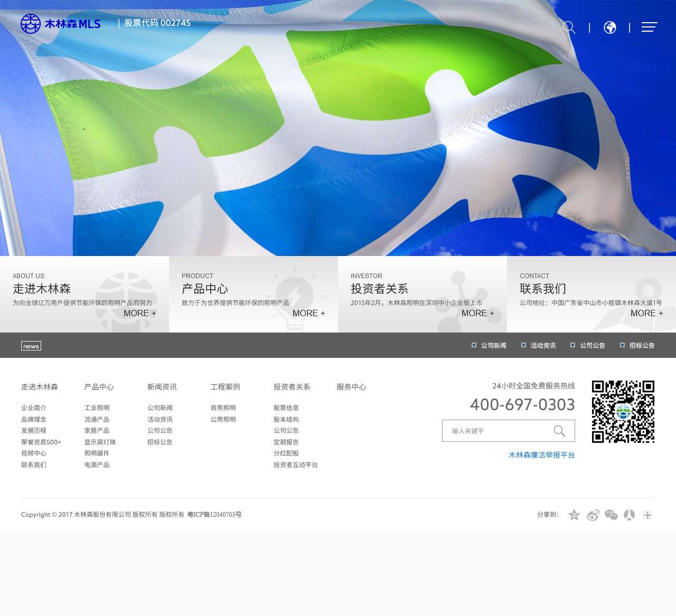
Task: Open the 商用照明 case link
Action: [223, 408]
